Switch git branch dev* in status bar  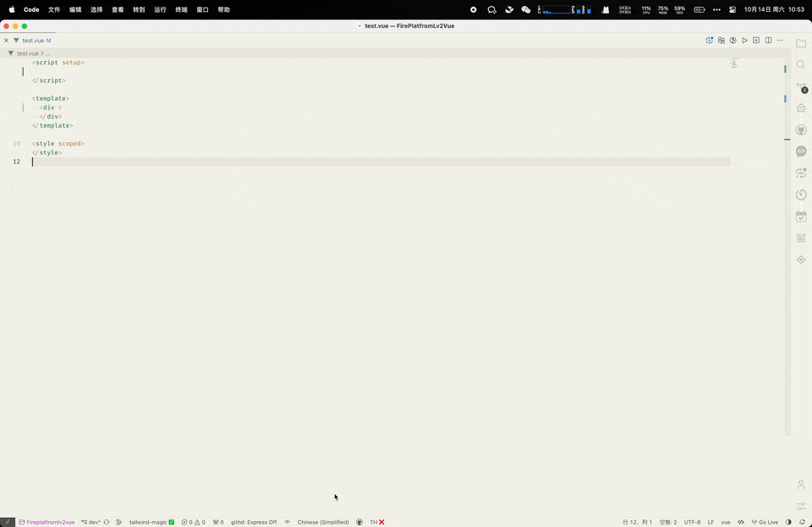click(x=91, y=522)
